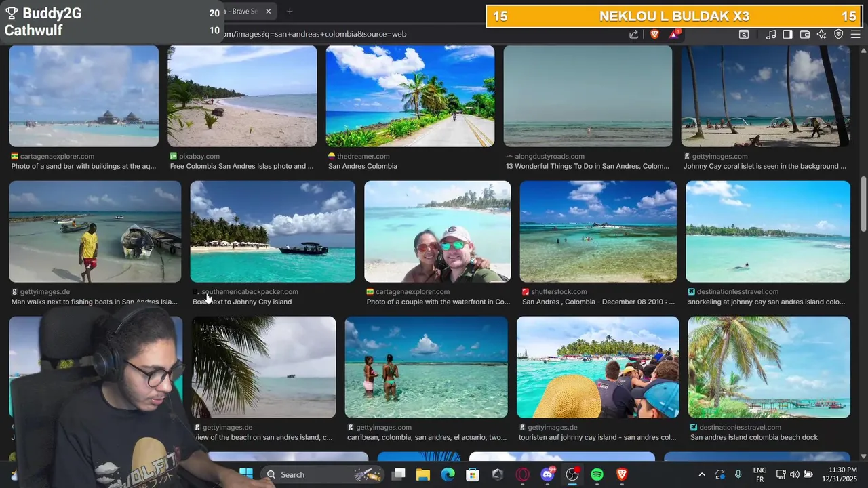This screenshot has height=488, width=868.
Task: Launch Microsoft Edge from the taskbar
Action: tap(448, 474)
